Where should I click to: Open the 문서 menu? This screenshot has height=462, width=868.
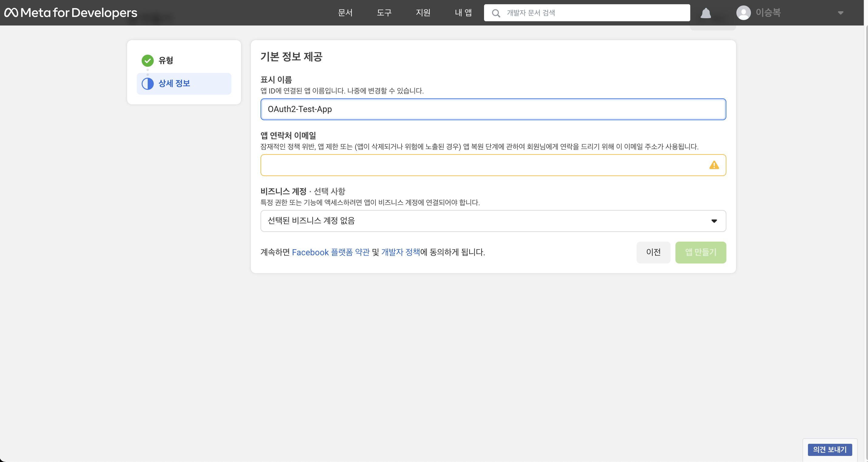point(345,13)
